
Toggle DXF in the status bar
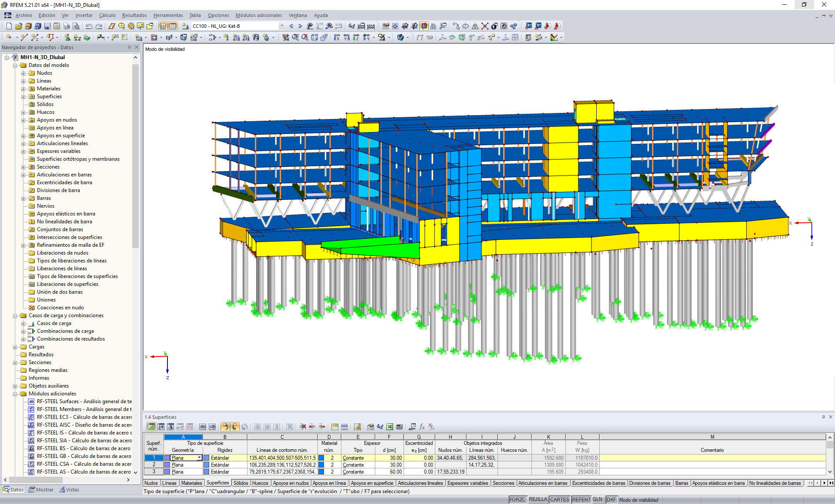pos(611,499)
